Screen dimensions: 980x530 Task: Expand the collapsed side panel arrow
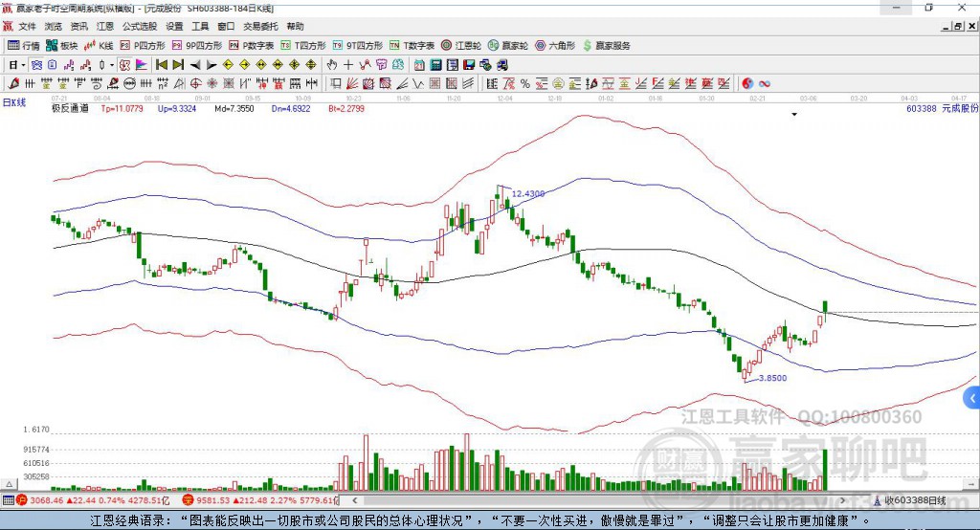pyautogui.click(x=972, y=398)
